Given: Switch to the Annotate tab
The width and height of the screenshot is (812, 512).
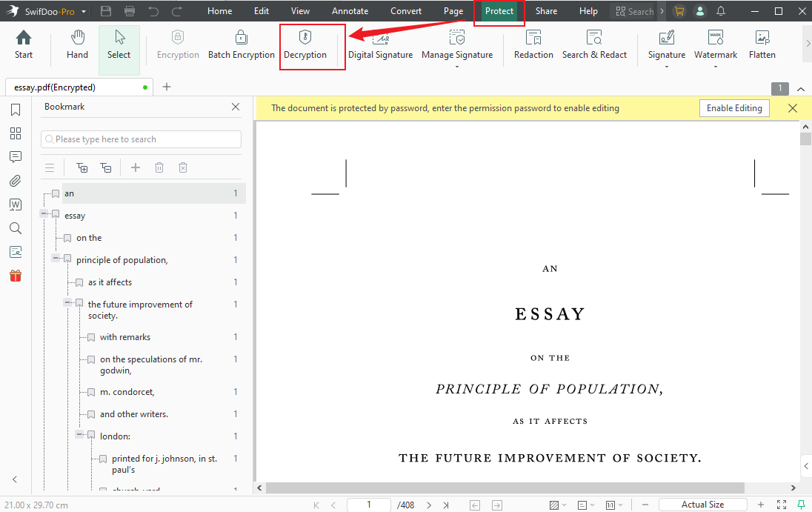Looking at the screenshot, I should tap(350, 11).
